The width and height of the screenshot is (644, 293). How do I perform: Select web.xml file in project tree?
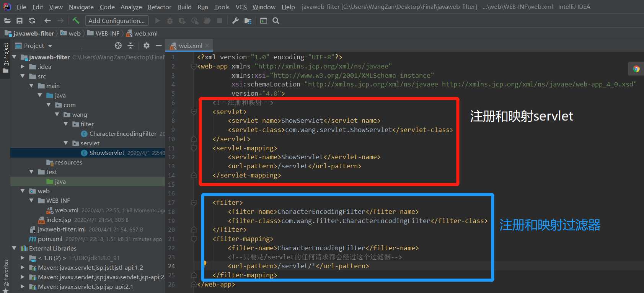pyautogui.click(x=62, y=210)
